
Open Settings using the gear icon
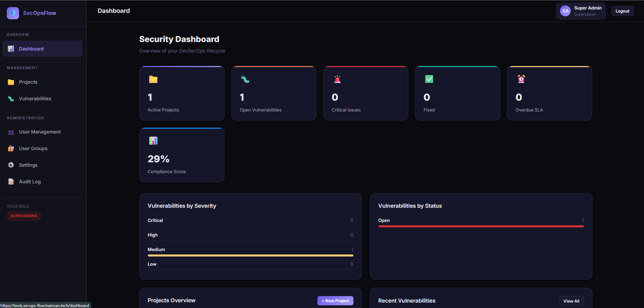click(11, 165)
